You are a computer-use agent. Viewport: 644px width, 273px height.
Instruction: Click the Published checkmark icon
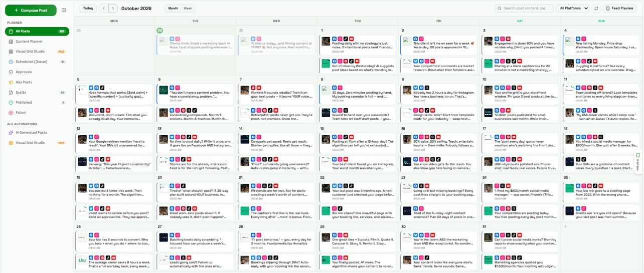[x=11, y=103]
